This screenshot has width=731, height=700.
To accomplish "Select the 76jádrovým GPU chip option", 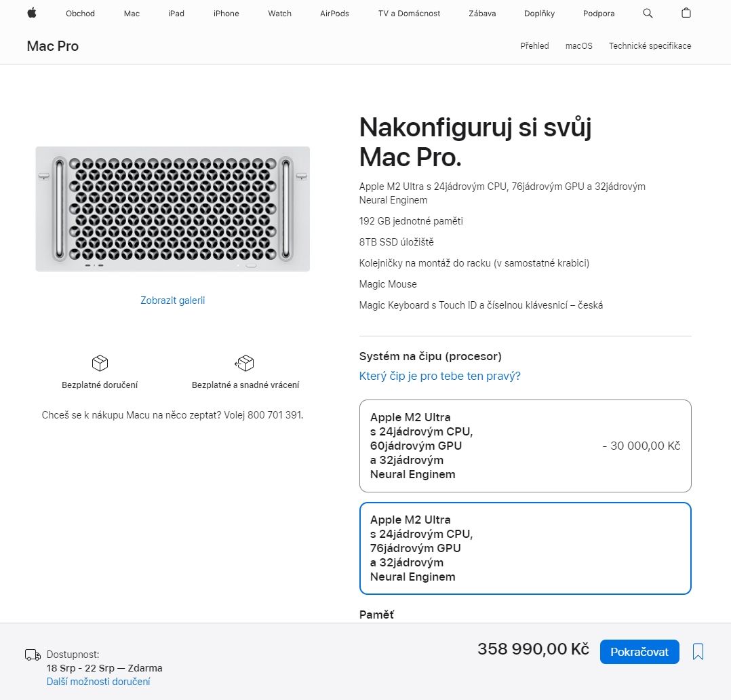I will click(x=525, y=549).
